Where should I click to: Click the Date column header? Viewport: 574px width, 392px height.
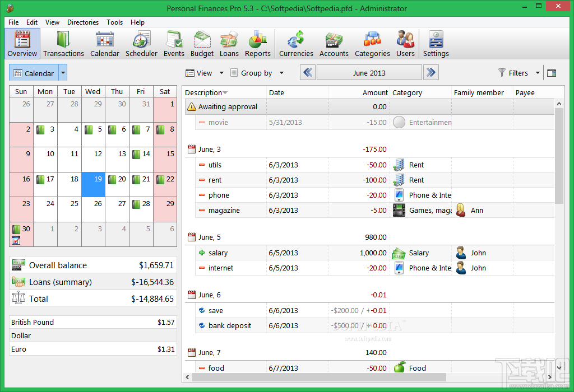[x=297, y=93]
